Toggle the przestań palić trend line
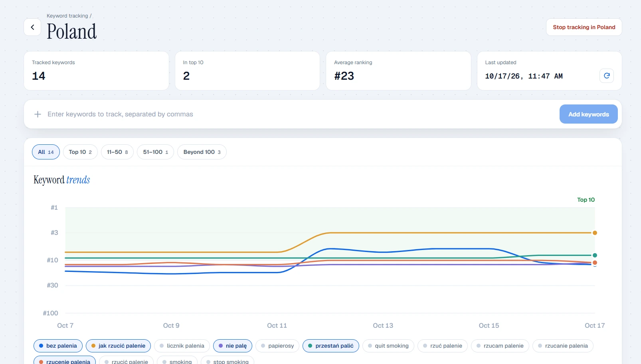 (331, 346)
